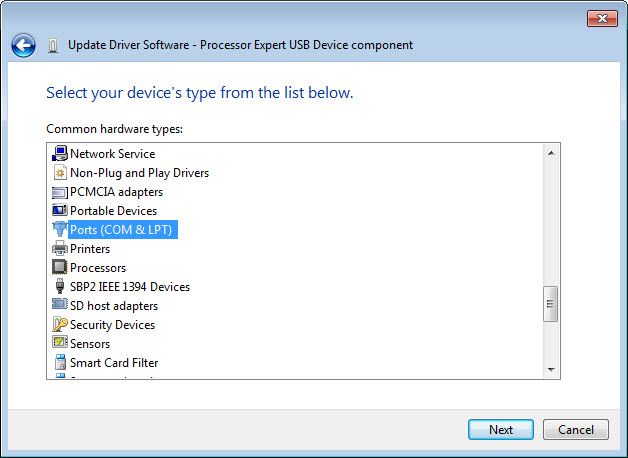Screen dimensions: 628x458
Task: Click the Cancel button
Action: [576, 430]
